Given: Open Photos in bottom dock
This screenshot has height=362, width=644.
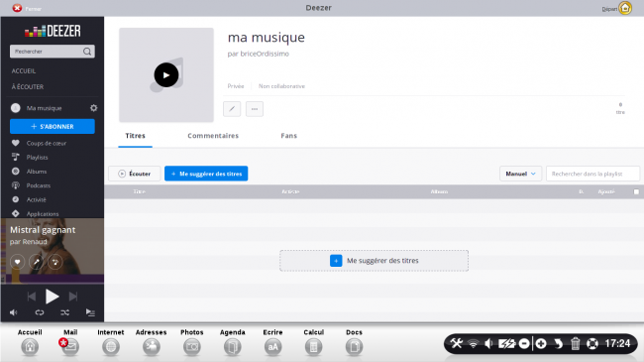Looking at the screenshot, I should pos(192,347).
